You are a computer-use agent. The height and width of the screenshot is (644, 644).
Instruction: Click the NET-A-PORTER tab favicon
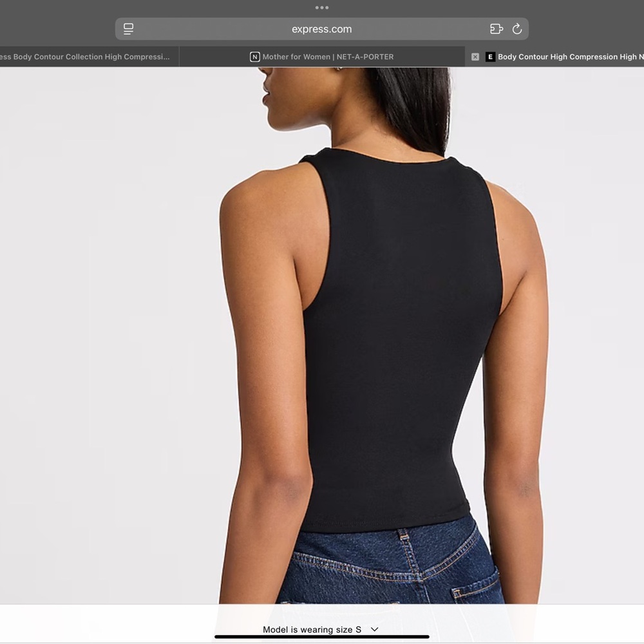254,57
